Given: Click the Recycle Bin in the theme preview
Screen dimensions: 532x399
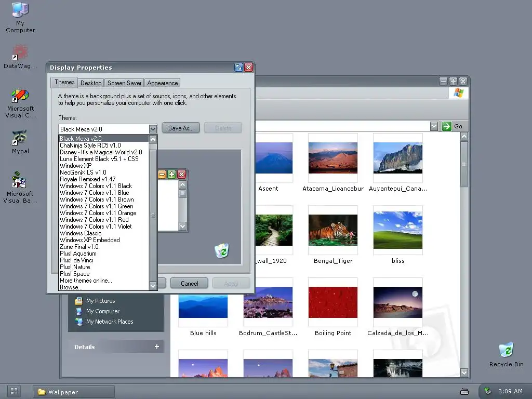Looking at the screenshot, I should [x=222, y=251].
